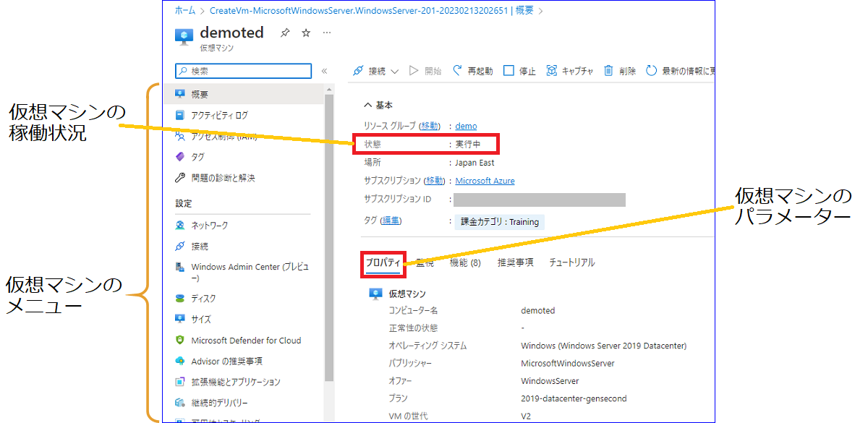Click the Microsoft Defender for Cloud shield icon
The width and height of the screenshot is (868, 423).
pos(180,340)
